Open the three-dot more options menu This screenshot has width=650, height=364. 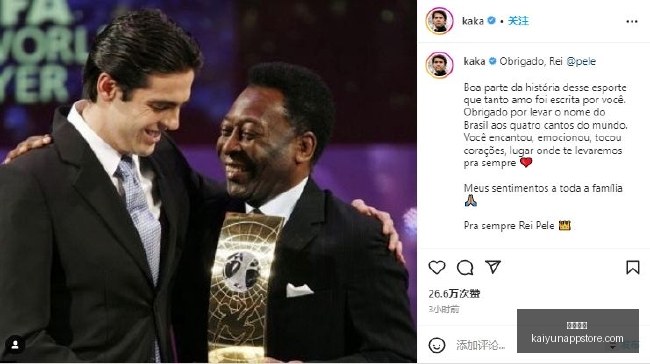pyautogui.click(x=632, y=21)
